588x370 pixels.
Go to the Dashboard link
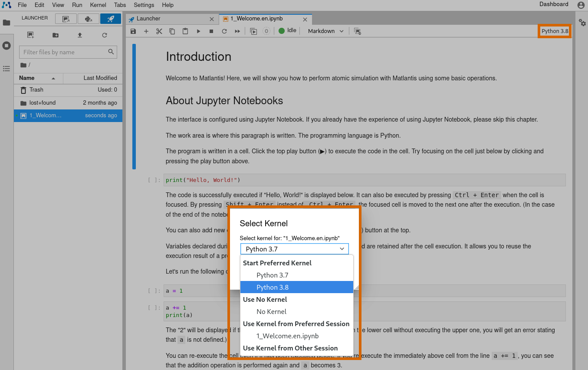pos(554,4)
